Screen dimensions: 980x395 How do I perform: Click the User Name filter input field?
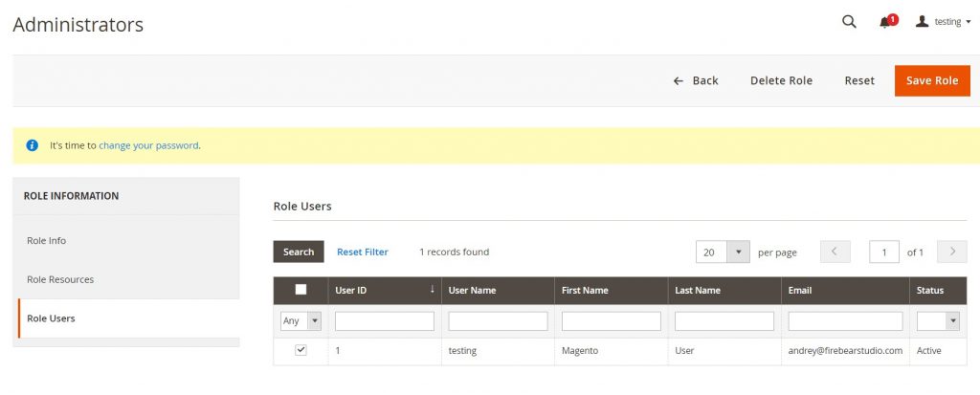coord(498,321)
